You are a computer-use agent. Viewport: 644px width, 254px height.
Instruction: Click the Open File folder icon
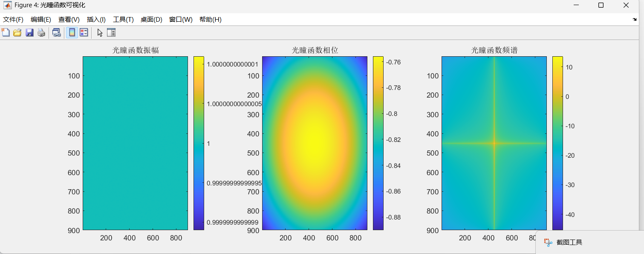[x=17, y=32]
